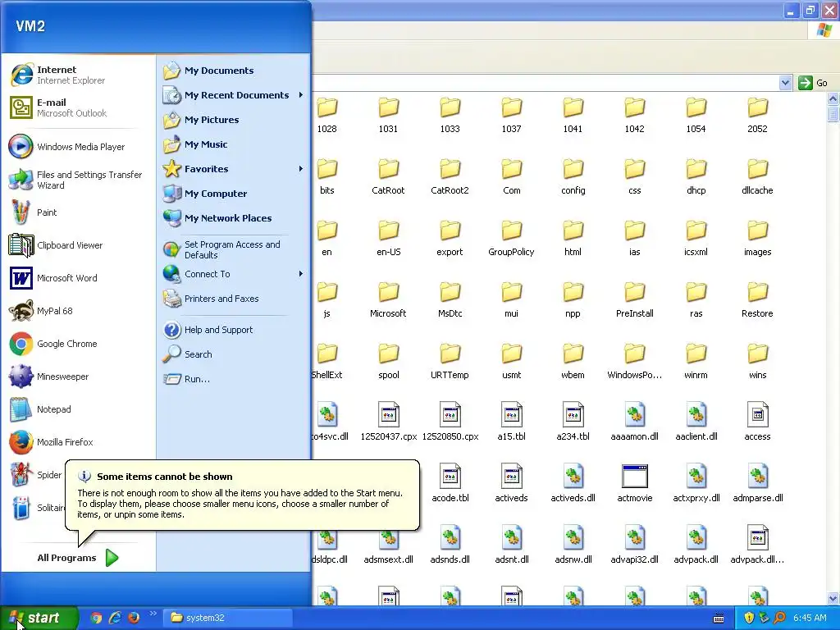Start Files and Settings Transfer Wizard
This screenshot has height=630, width=840.
coord(75,180)
